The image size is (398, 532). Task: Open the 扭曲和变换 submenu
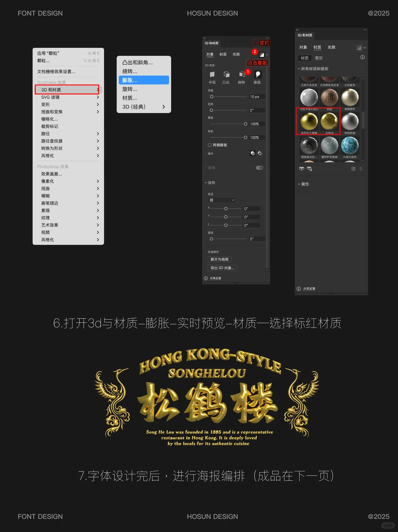[70, 112]
